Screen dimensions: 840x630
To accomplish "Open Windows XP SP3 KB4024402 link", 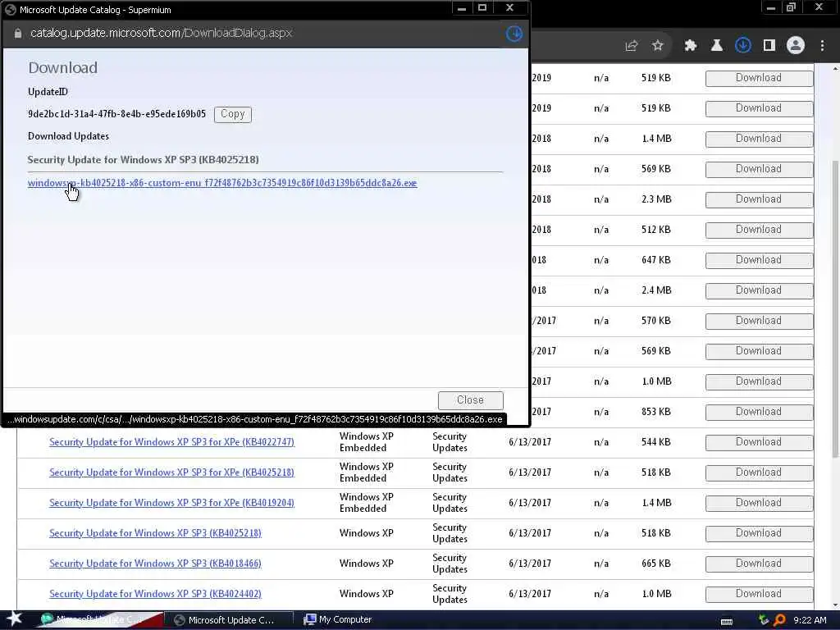I will 155,594.
